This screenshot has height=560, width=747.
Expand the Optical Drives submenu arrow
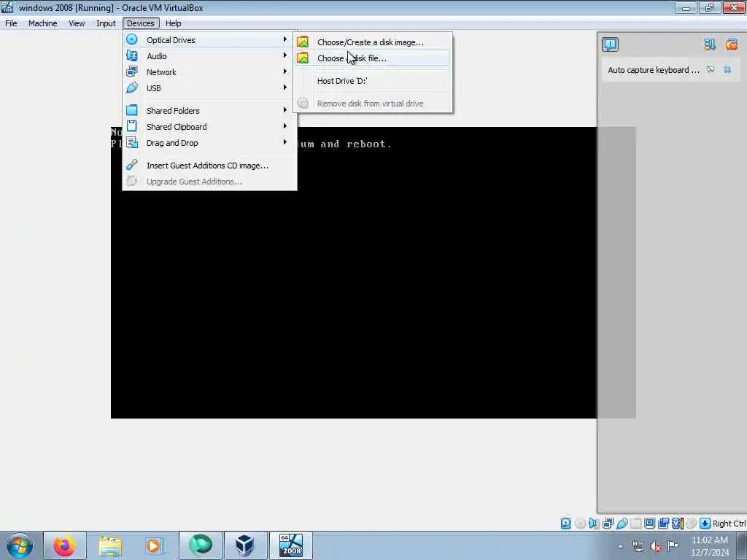(x=285, y=39)
